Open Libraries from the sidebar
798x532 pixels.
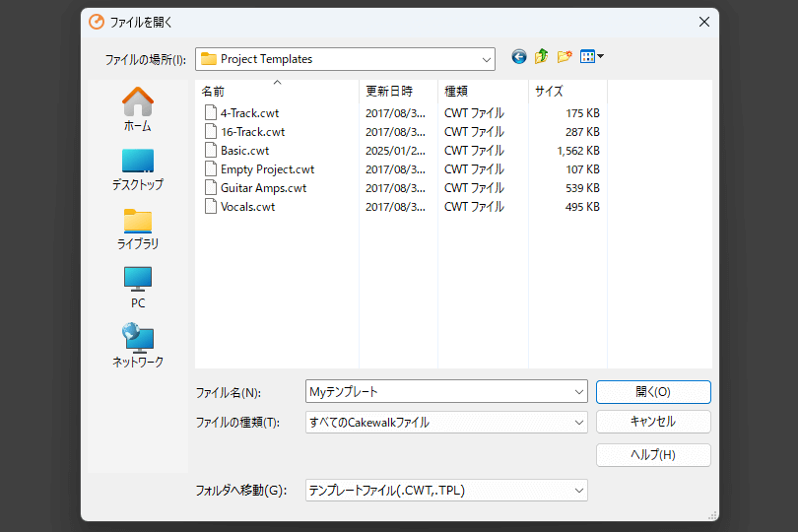click(x=138, y=228)
